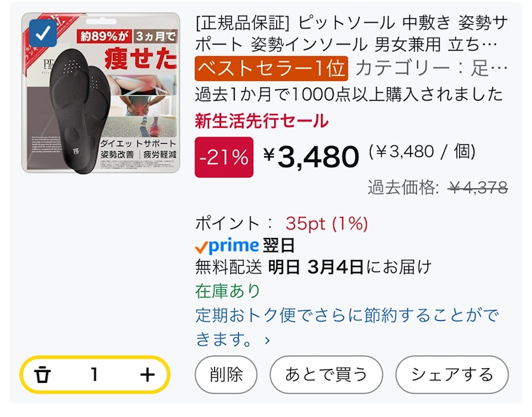Image resolution: width=532 pixels, height=417 pixels.
Task: Expand the chevron after 定期おトク便 text
Action: click(267, 341)
